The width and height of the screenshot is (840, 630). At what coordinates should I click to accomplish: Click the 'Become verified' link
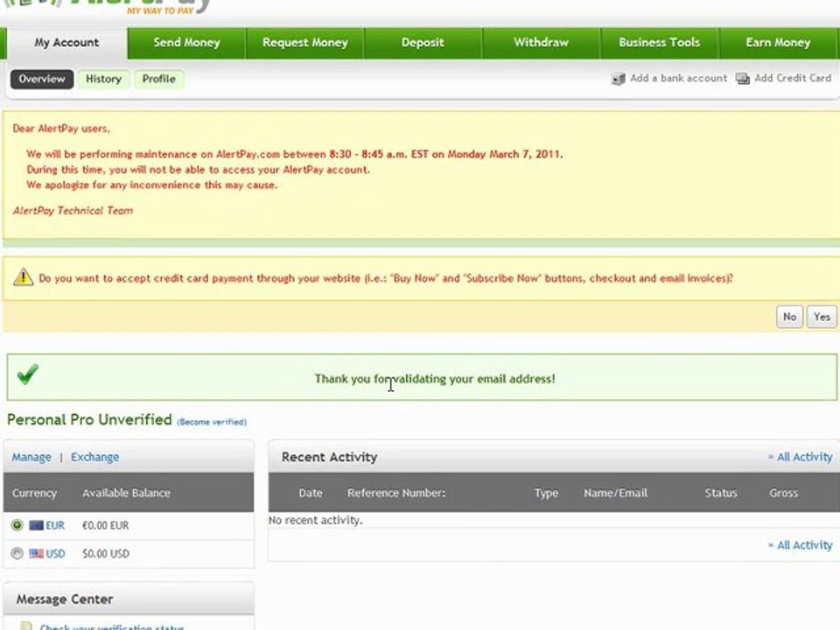coord(212,422)
